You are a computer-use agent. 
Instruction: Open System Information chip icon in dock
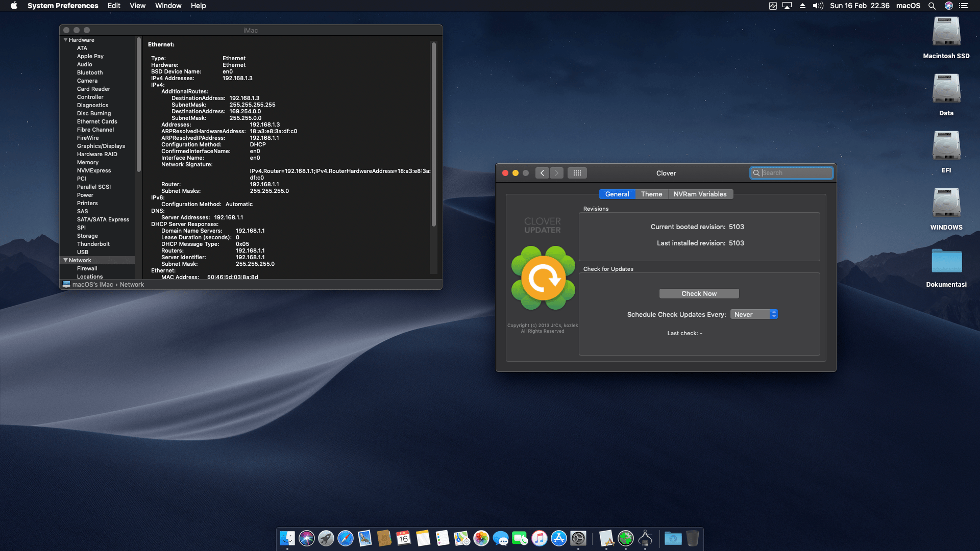click(645, 538)
